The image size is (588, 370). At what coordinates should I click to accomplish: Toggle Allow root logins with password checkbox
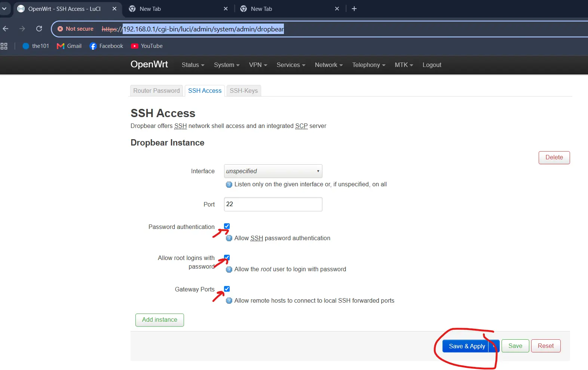tap(227, 257)
